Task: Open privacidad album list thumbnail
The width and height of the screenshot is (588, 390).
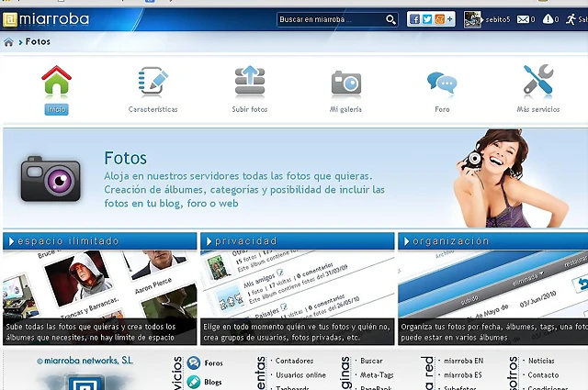Action: [x=298, y=284]
